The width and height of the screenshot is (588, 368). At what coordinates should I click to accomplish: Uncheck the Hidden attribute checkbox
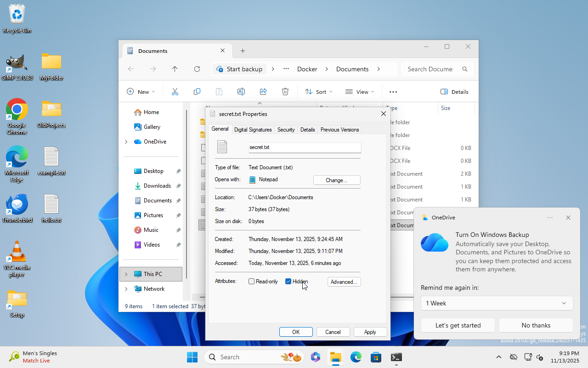pyautogui.click(x=288, y=282)
